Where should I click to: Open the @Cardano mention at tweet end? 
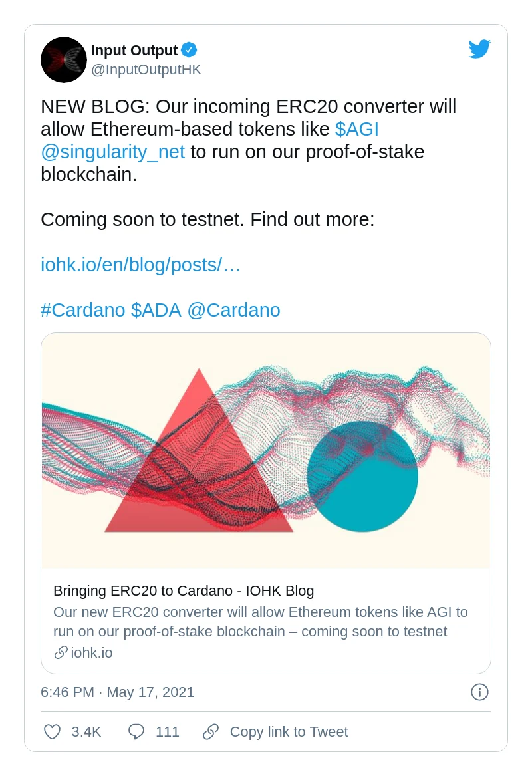click(233, 310)
